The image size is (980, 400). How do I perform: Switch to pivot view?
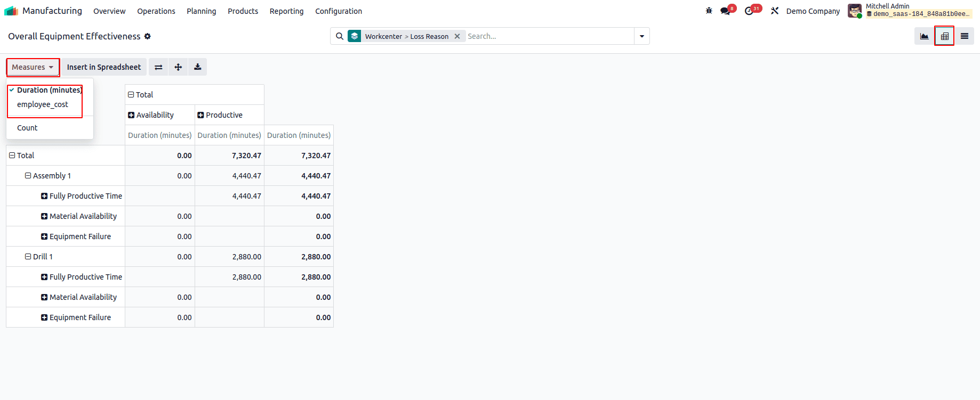tap(944, 36)
